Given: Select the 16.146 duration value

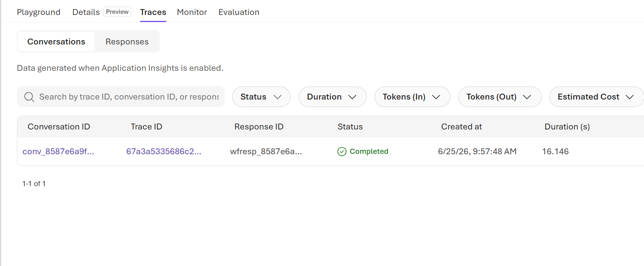Looking at the screenshot, I should [x=555, y=151].
